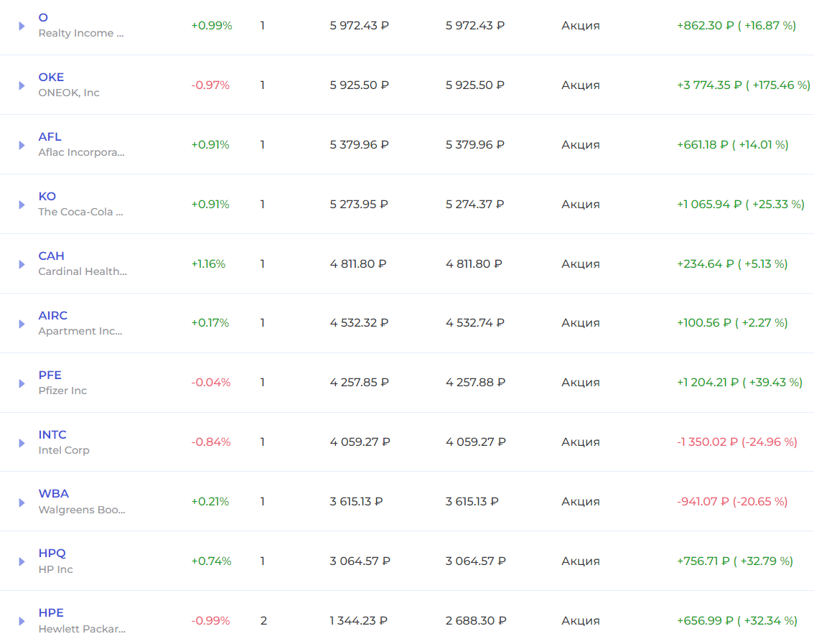Click the profit '+100.56 ₽ ( +2.27 %)'
The width and height of the screenshot is (814, 644).
[732, 322]
